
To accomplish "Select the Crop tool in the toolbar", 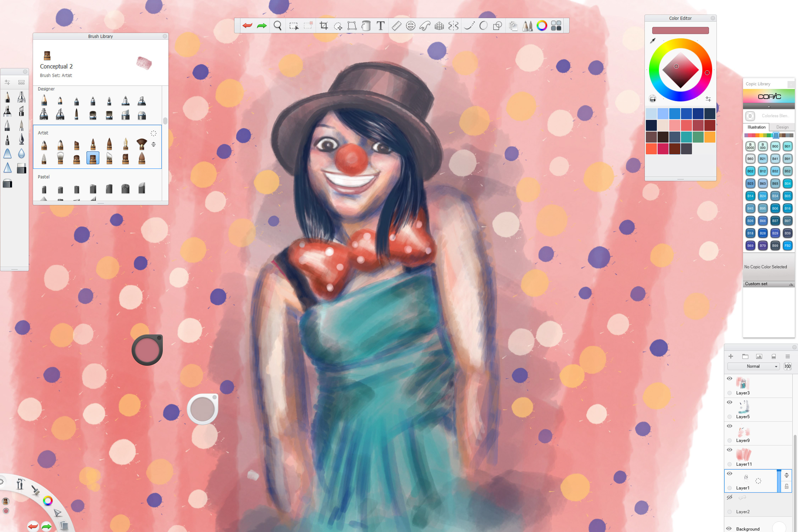I will point(324,26).
